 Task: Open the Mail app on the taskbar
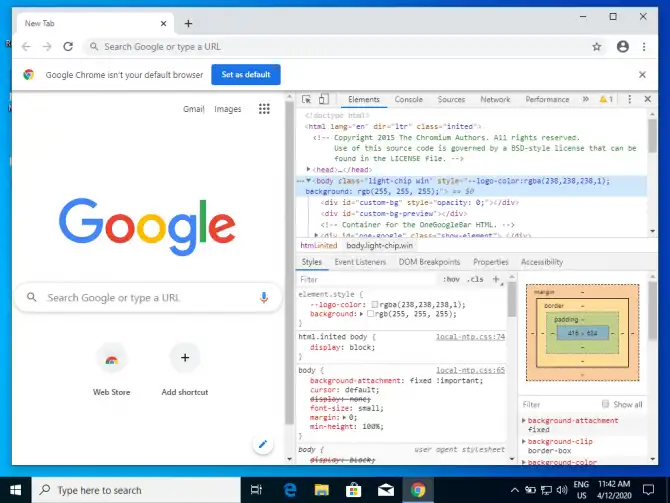pyautogui.click(x=385, y=490)
